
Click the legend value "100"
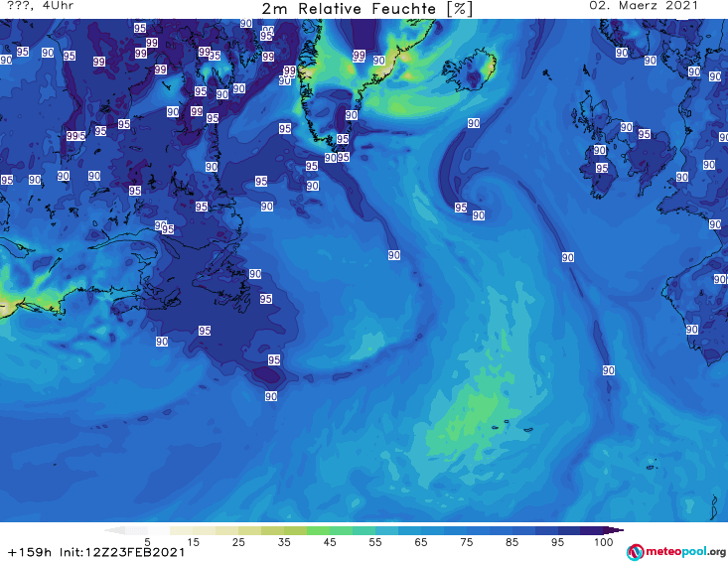pyautogui.click(x=604, y=542)
